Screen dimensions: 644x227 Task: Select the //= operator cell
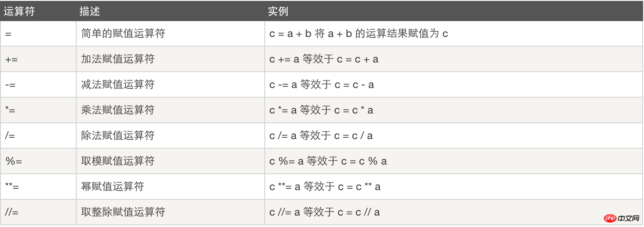point(38,212)
